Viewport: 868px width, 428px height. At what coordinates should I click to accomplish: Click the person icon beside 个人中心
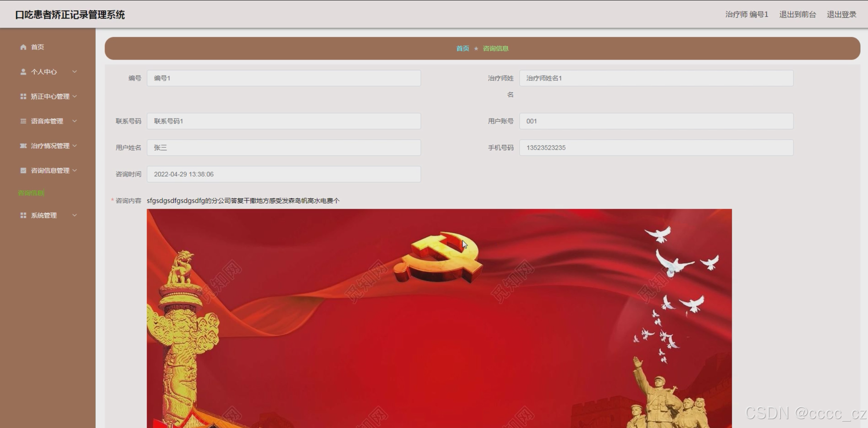(x=23, y=72)
